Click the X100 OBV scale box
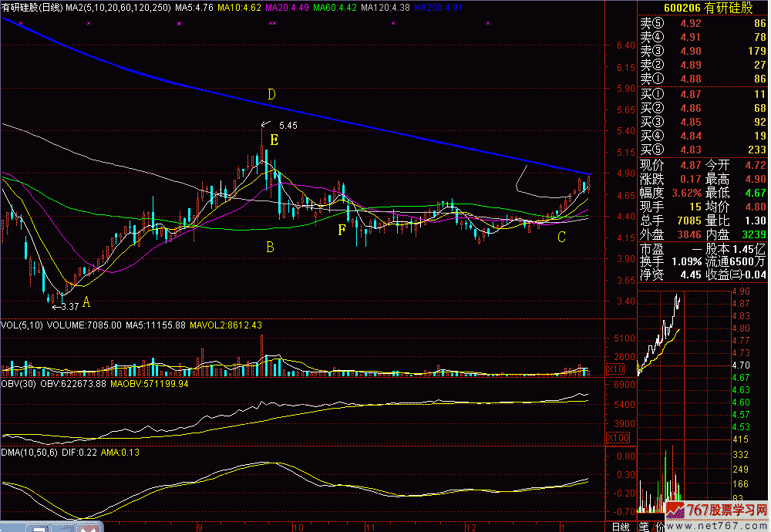The image size is (771, 532). (618, 437)
